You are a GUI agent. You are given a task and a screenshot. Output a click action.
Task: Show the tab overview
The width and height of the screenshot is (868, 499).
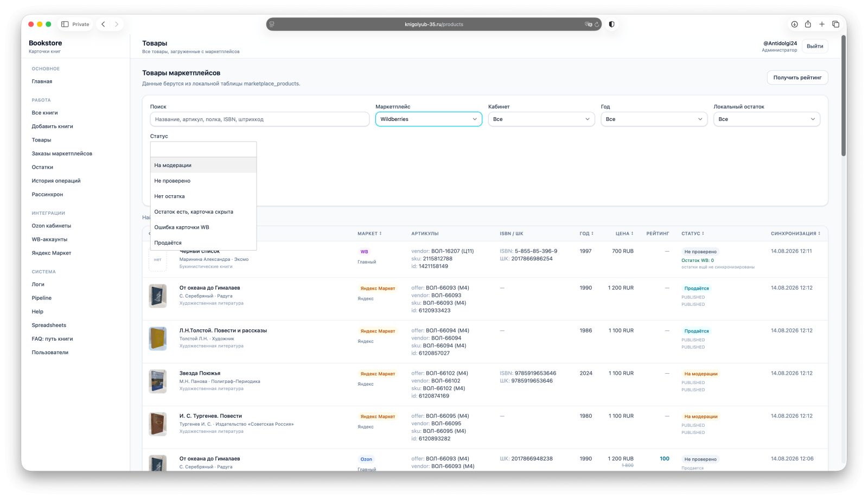coord(835,24)
